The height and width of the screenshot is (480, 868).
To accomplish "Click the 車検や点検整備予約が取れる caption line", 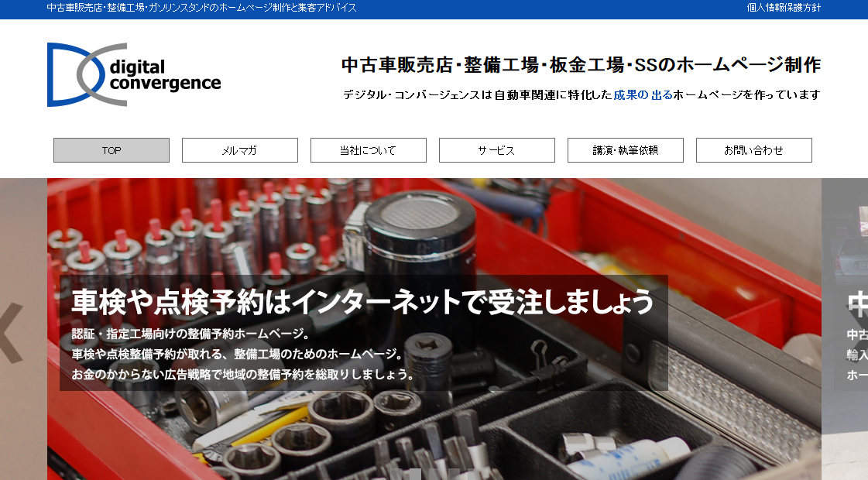I will 238,354.
